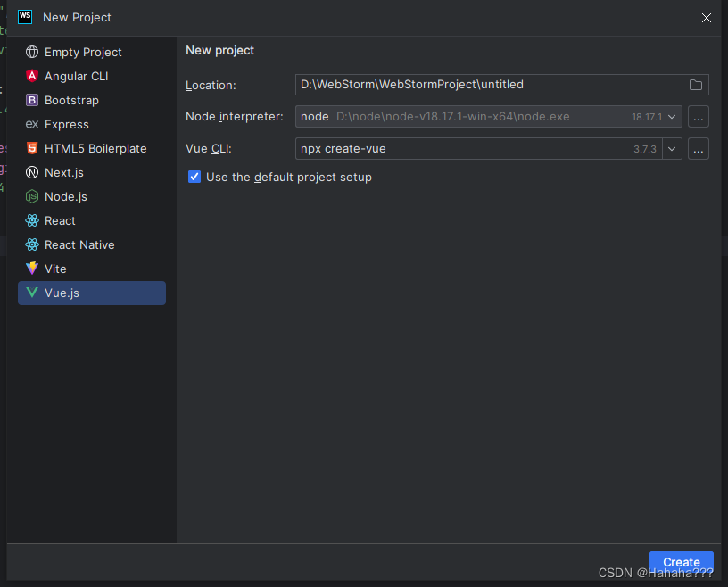728x587 pixels.
Task: Close the New Project dialog
Action: click(707, 18)
